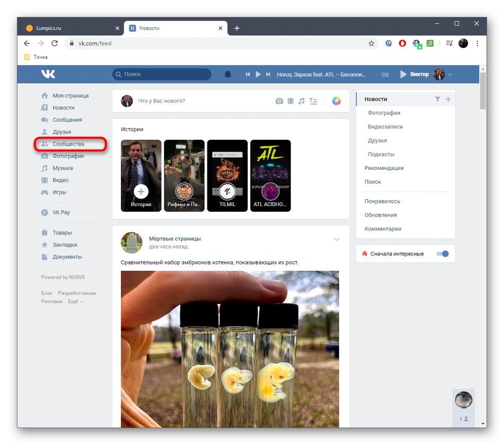Reload the page

(x=54, y=43)
